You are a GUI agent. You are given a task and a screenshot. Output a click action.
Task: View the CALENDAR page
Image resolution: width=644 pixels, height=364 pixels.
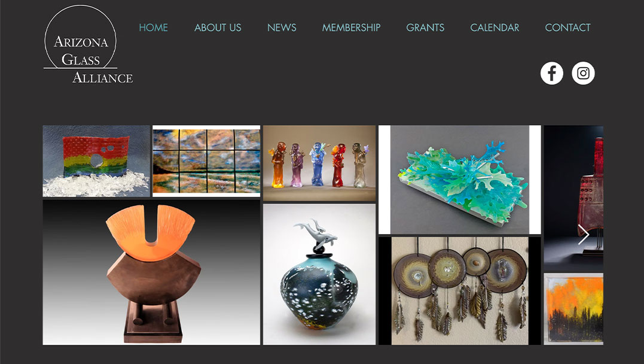(495, 28)
